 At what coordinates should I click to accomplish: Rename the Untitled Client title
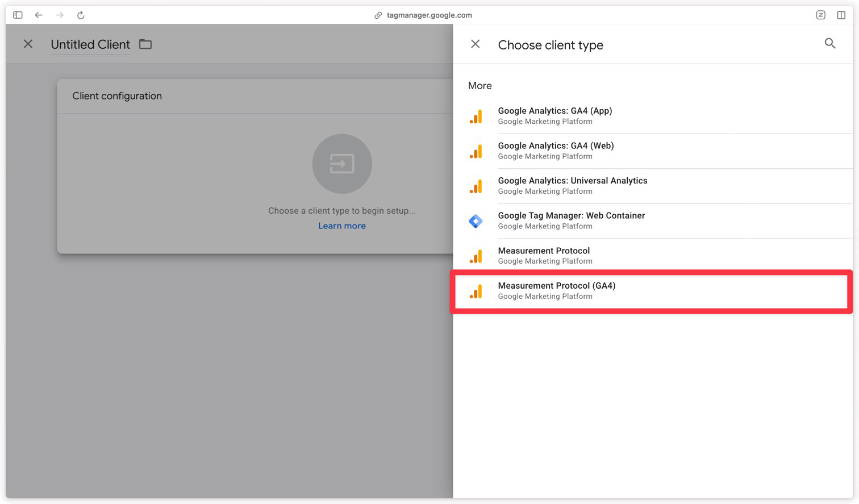[90, 44]
